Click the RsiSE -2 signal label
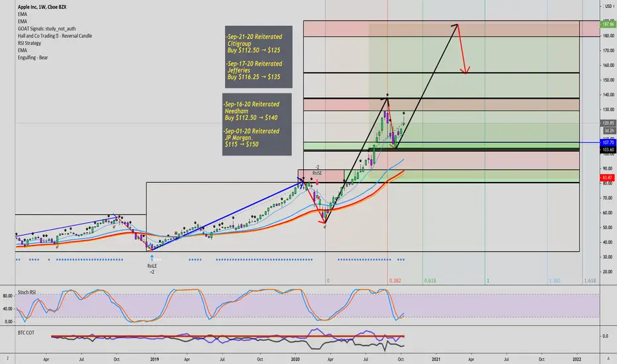This screenshot has width=617, height=364. coord(317,170)
